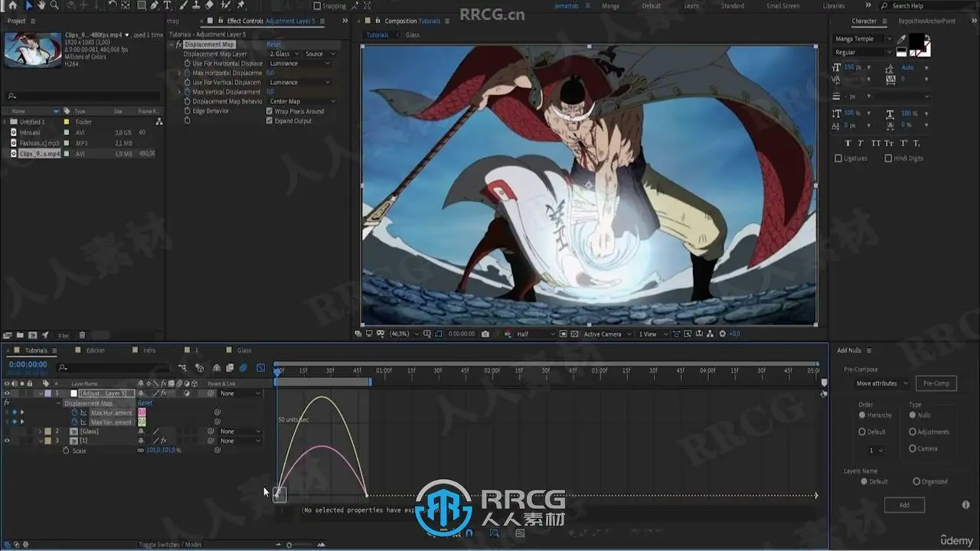Switch to the Edicion timeline tab

96,350
